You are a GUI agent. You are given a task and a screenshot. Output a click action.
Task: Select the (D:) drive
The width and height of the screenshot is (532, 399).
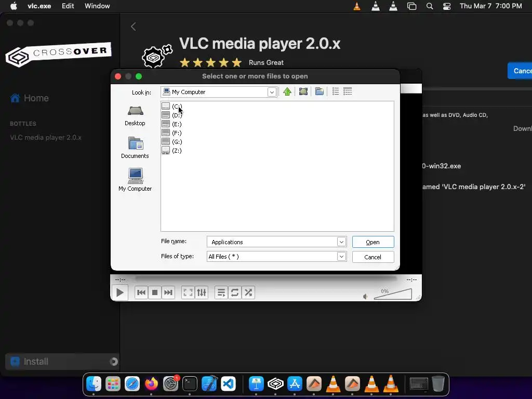[x=171, y=115]
